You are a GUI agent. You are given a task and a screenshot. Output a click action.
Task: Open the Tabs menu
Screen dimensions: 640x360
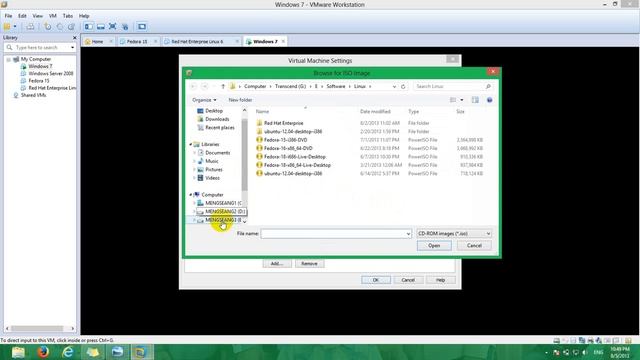pos(68,16)
